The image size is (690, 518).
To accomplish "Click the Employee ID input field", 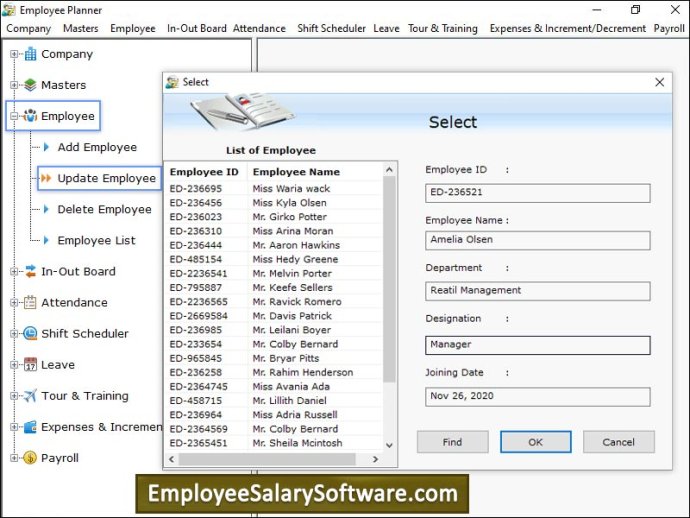I will [537, 193].
